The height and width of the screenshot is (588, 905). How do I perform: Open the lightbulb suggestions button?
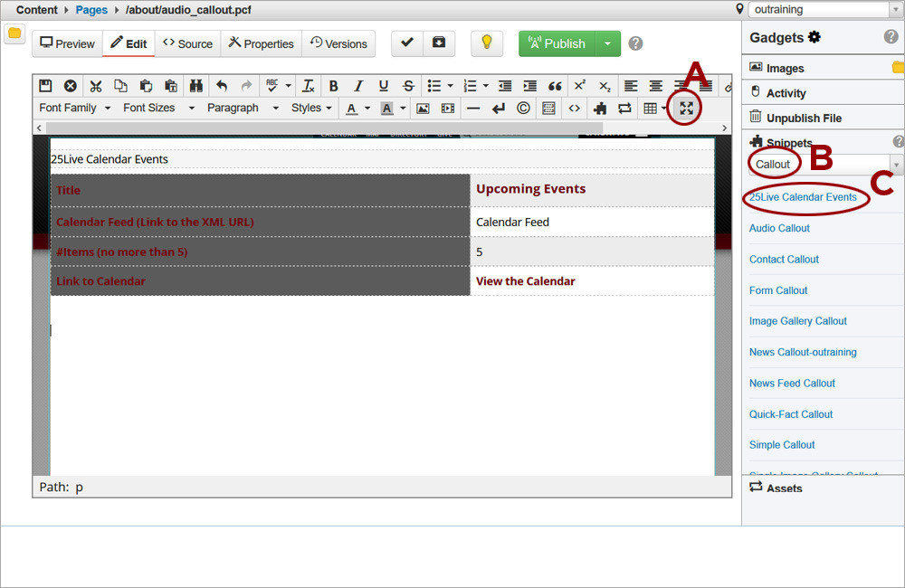tap(487, 43)
